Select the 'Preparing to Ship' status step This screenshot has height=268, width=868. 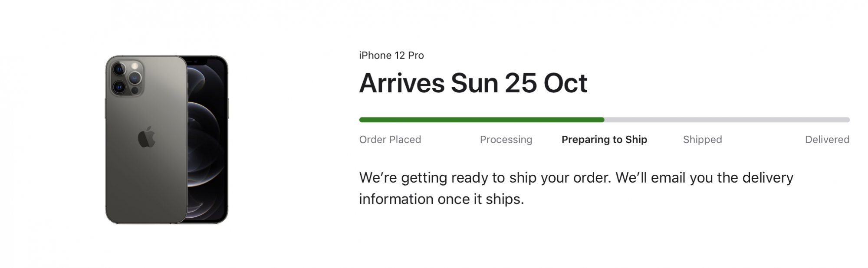pyautogui.click(x=604, y=140)
